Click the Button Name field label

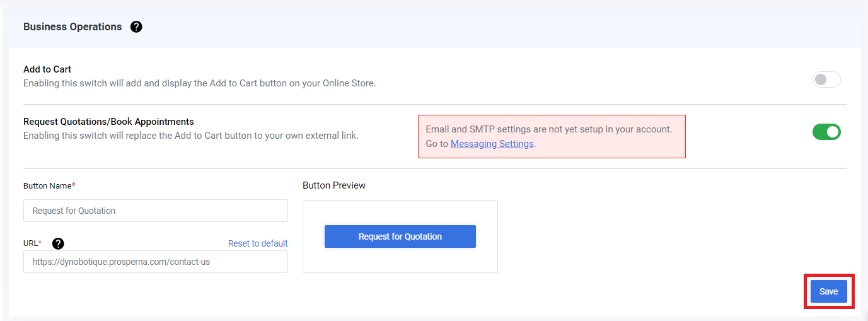[x=49, y=185]
